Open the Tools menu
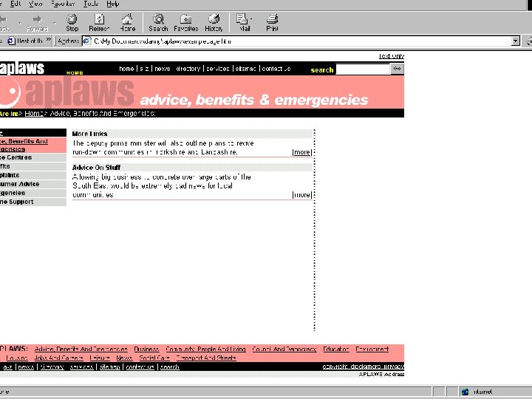This screenshot has height=399, width=532. (x=91, y=4)
